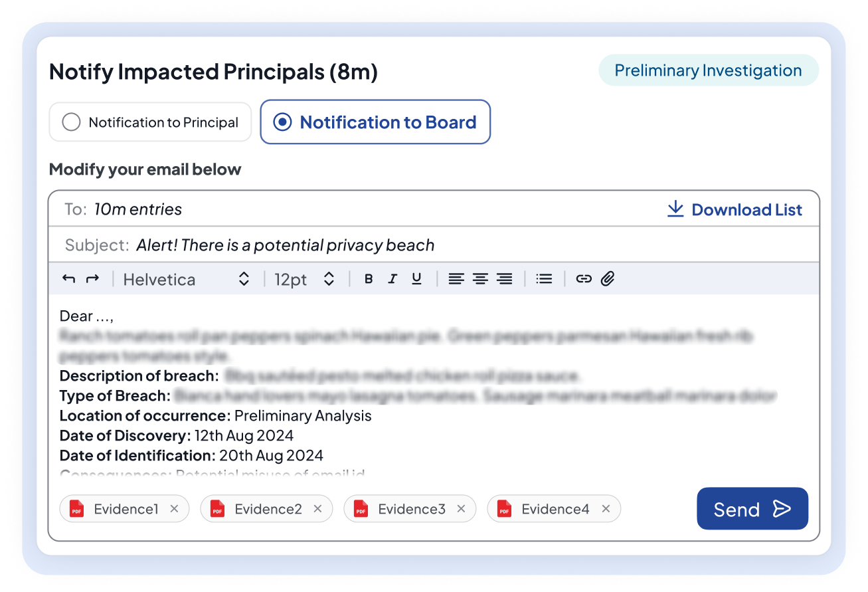Click 'Location of occurrence: Preliminary Analysis' line
The height and width of the screenshot is (592, 868).
tap(216, 416)
